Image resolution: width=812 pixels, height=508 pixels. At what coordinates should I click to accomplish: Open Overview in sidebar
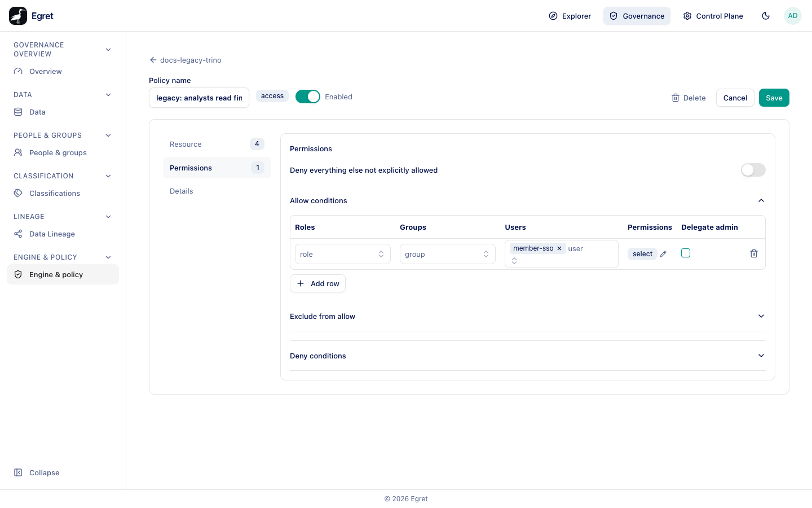(63, 72)
